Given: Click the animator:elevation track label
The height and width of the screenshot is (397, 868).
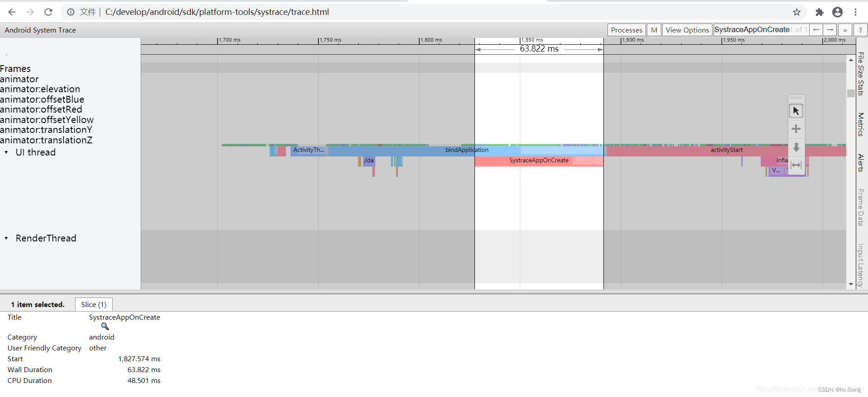Looking at the screenshot, I should point(40,89).
